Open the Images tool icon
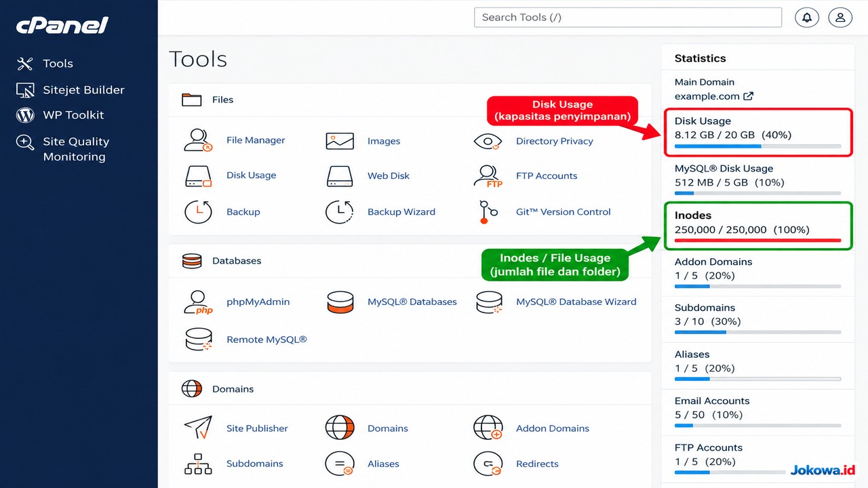The image size is (868, 488). tap(340, 141)
